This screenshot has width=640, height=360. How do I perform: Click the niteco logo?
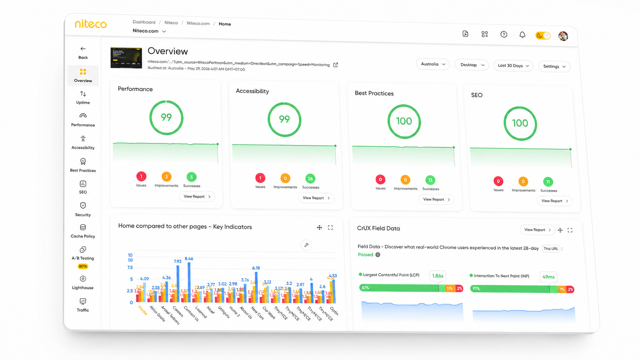coord(91,24)
